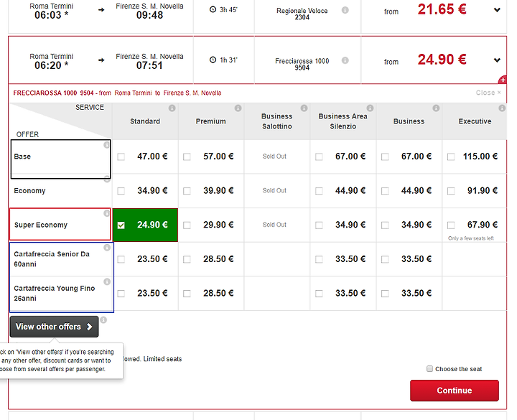The width and height of the screenshot is (517, 420).
Task: Click info icon on Cartafreccia Senior offer
Action: tap(107, 248)
